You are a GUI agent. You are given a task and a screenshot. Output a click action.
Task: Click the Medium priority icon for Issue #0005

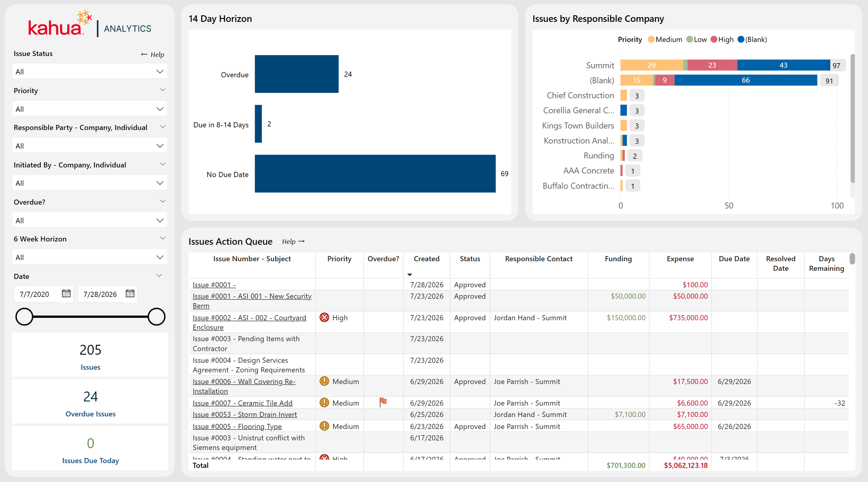(x=324, y=426)
